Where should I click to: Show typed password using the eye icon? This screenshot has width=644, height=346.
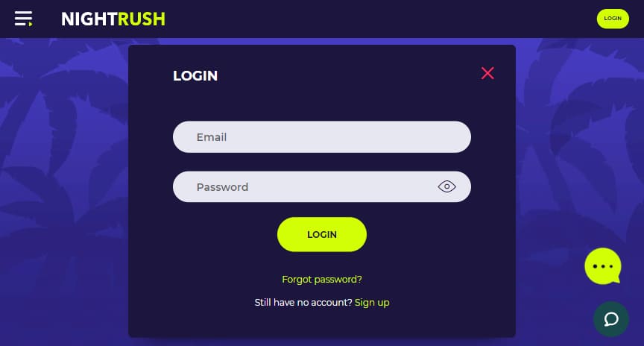click(x=447, y=186)
